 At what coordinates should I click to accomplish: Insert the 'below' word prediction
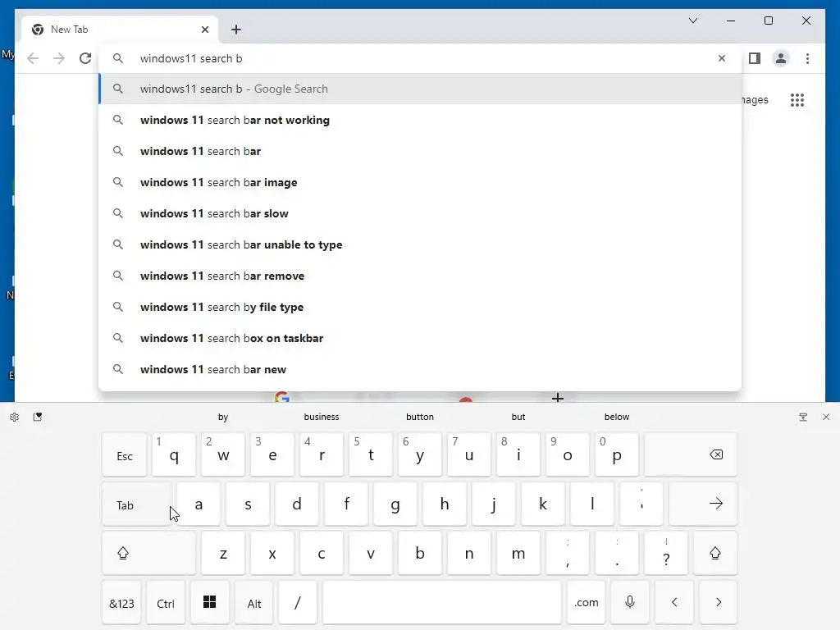(x=617, y=417)
